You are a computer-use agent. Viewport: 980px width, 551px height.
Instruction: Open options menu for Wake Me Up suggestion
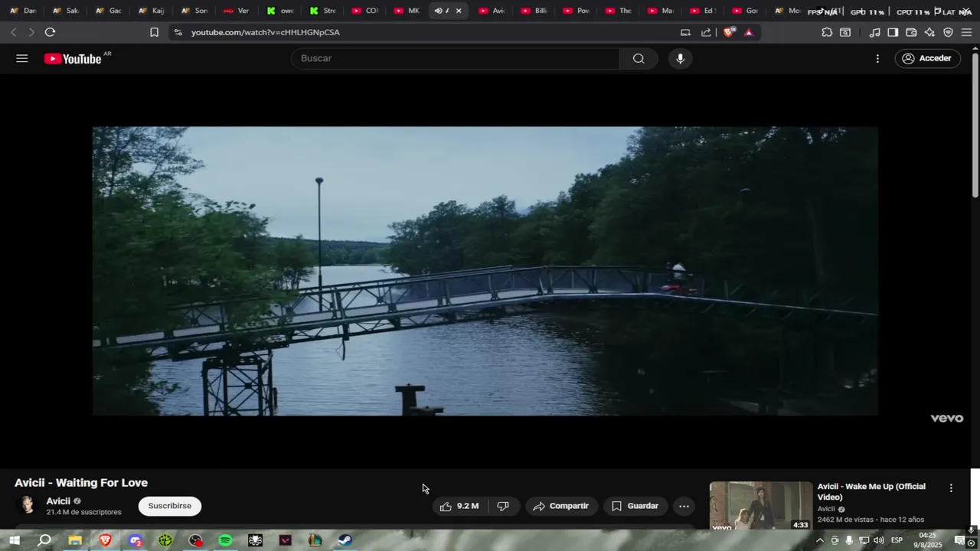[x=951, y=488]
